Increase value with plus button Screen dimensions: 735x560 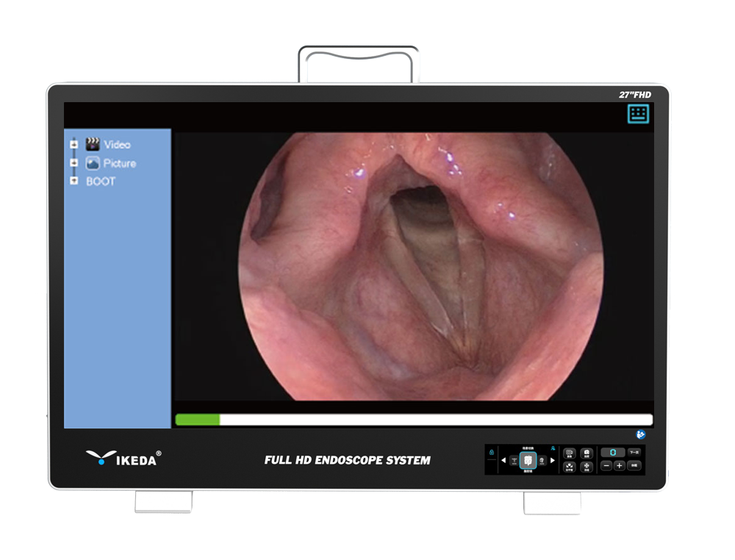(x=619, y=466)
